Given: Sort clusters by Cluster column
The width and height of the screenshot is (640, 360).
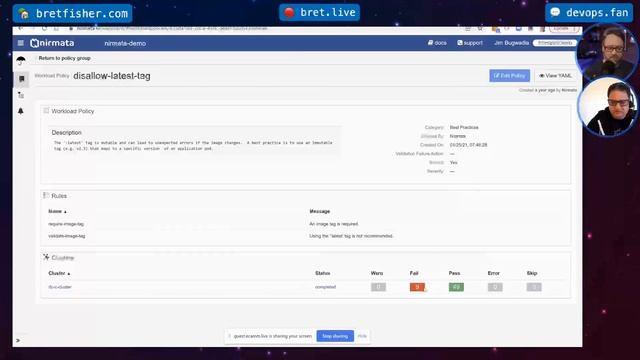Looking at the screenshot, I should point(59,273).
